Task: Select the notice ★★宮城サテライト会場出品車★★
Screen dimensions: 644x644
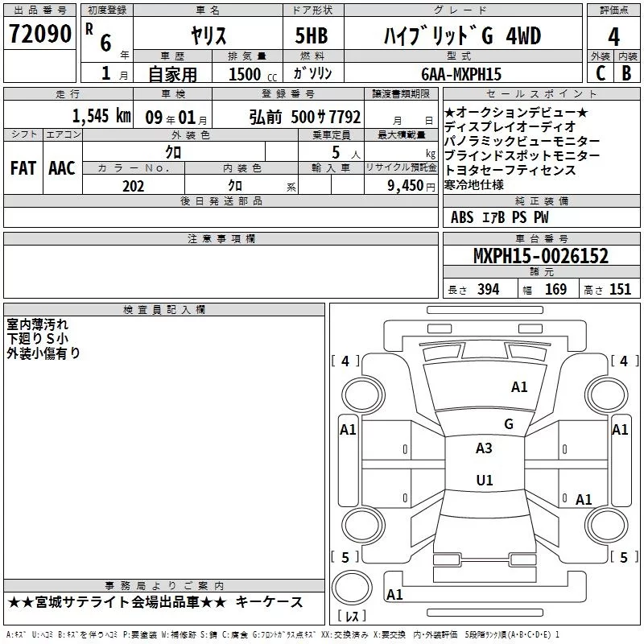Action: click(x=117, y=602)
